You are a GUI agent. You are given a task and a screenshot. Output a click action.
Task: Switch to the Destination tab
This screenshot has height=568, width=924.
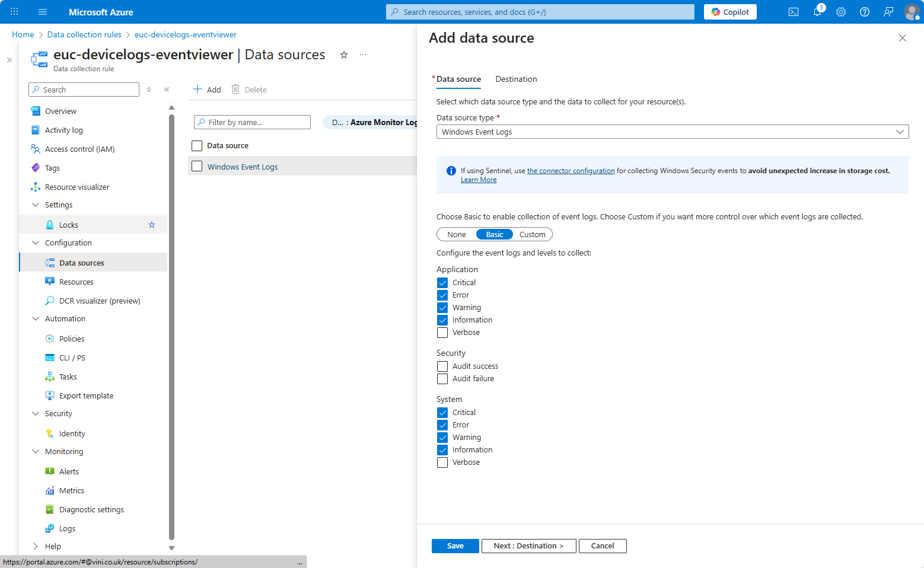516,79
